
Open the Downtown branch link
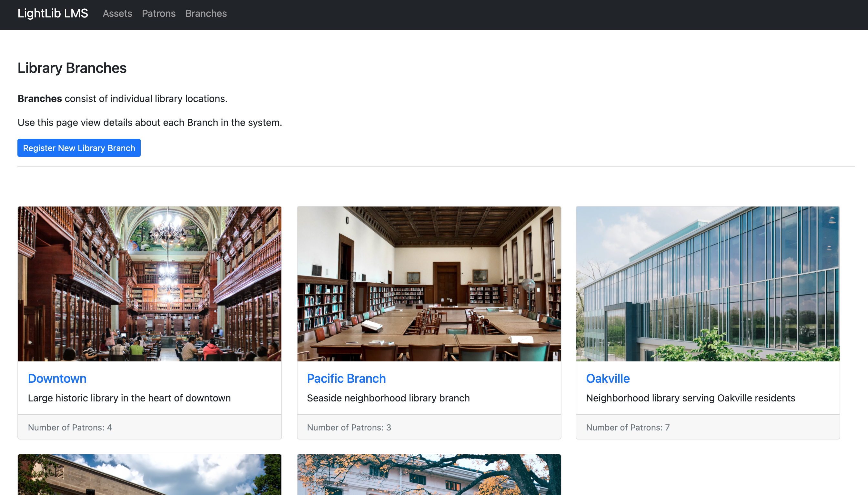point(57,379)
